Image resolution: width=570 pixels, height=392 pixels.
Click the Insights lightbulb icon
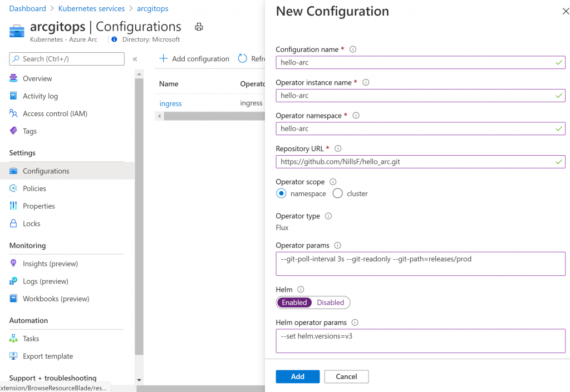[13, 263]
